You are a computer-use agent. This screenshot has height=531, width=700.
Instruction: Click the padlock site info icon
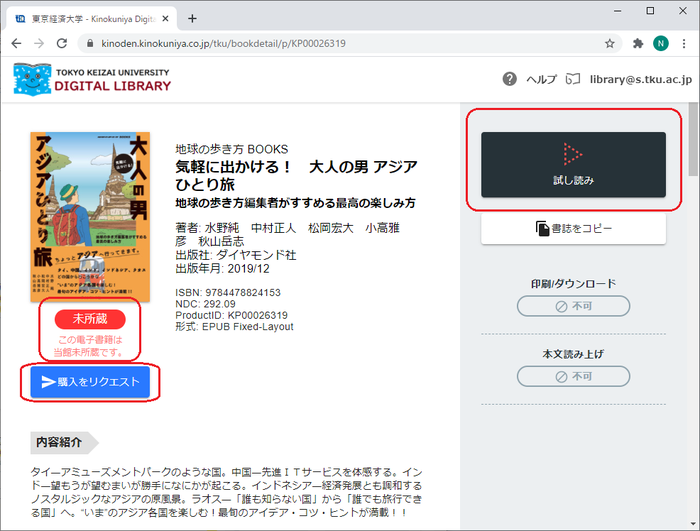coord(90,43)
